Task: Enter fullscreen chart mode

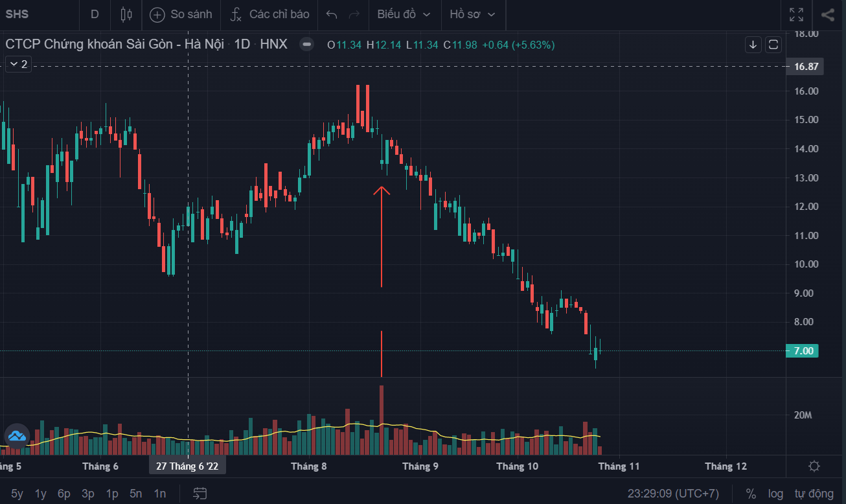Action: click(796, 14)
